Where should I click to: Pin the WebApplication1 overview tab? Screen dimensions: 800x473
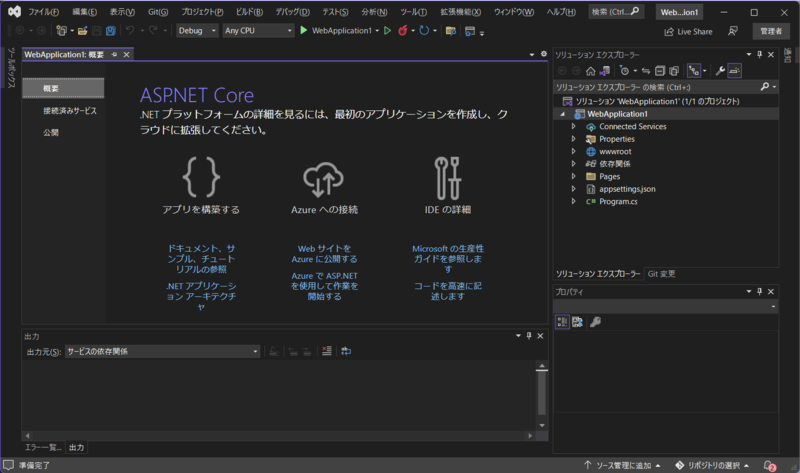click(114, 55)
